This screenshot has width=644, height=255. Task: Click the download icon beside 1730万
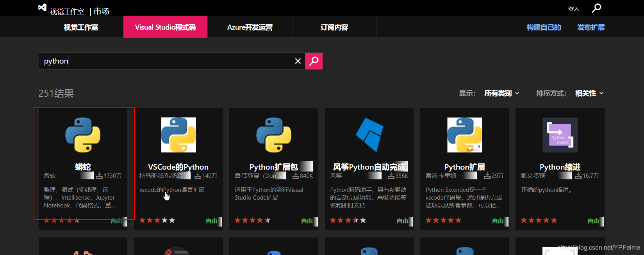point(99,176)
